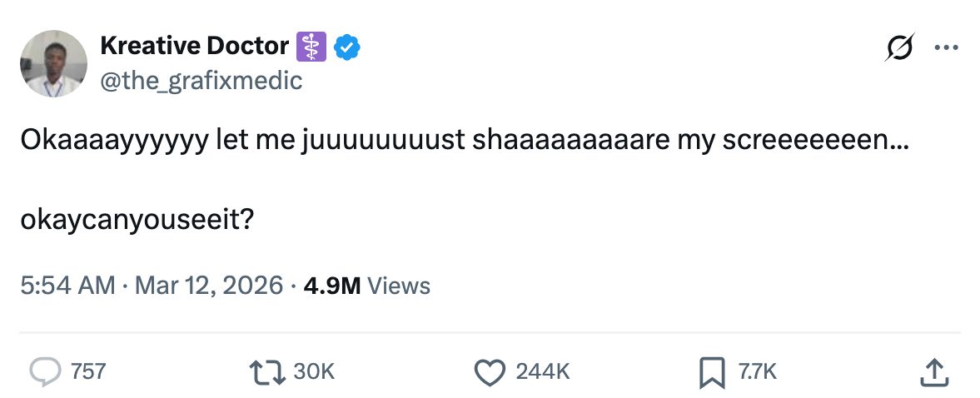Click the share upload arrow icon
The height and width of the screenshot is (398, 980).
933,371
